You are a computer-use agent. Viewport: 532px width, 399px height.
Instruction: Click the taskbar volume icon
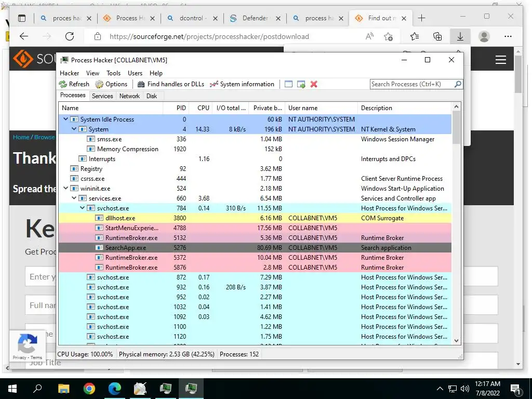tap(465, 389)
